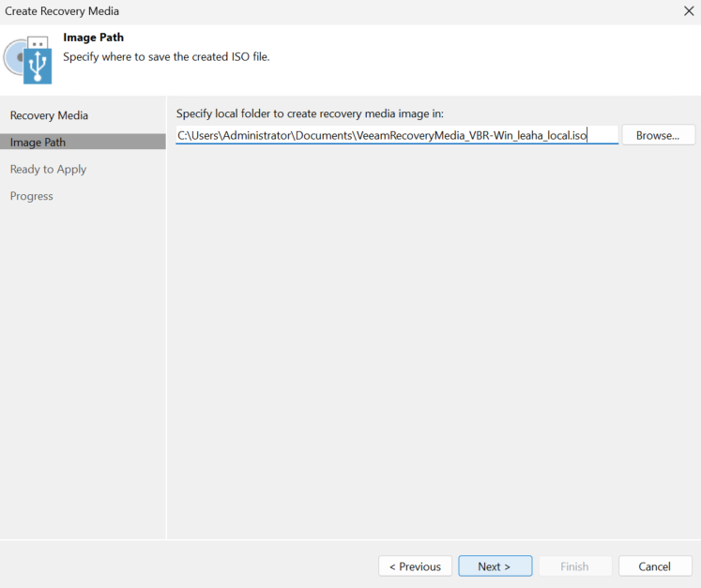Screen dimensions: 701x588
Task: Open the Ready to Apply step
Action: pyautogui.click(x=48, y=170)
